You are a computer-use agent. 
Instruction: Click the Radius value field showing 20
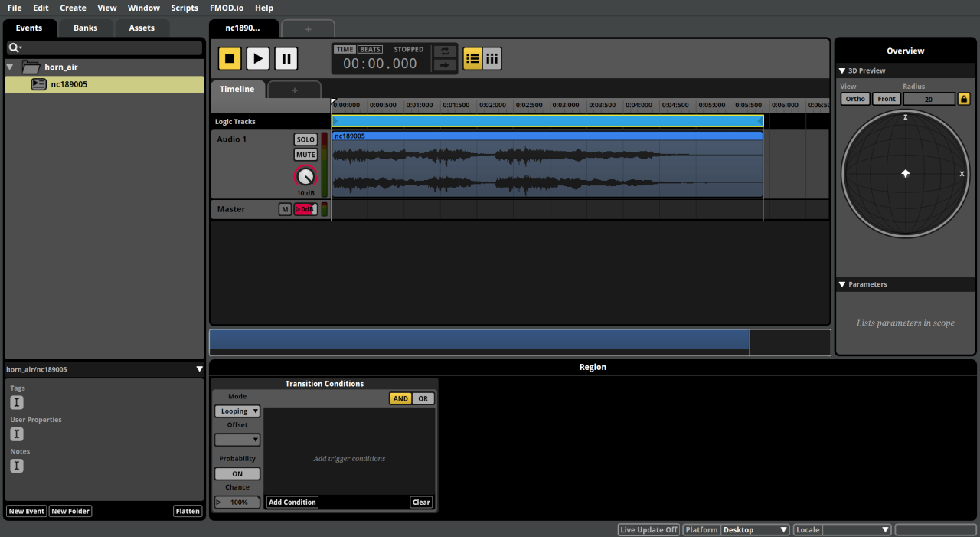click(x=929, y=98)
